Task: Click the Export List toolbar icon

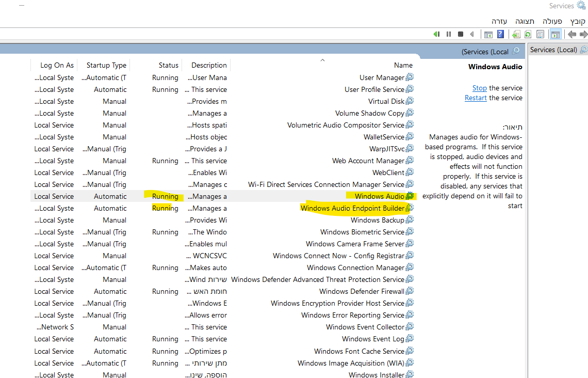Action: (516, 35)
